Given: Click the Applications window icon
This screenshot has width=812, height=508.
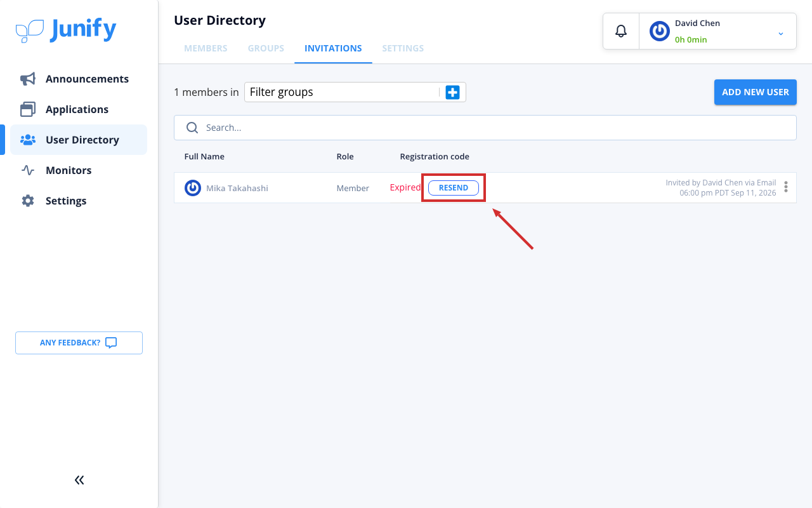Looking at the screenshot, I should 28,109.
